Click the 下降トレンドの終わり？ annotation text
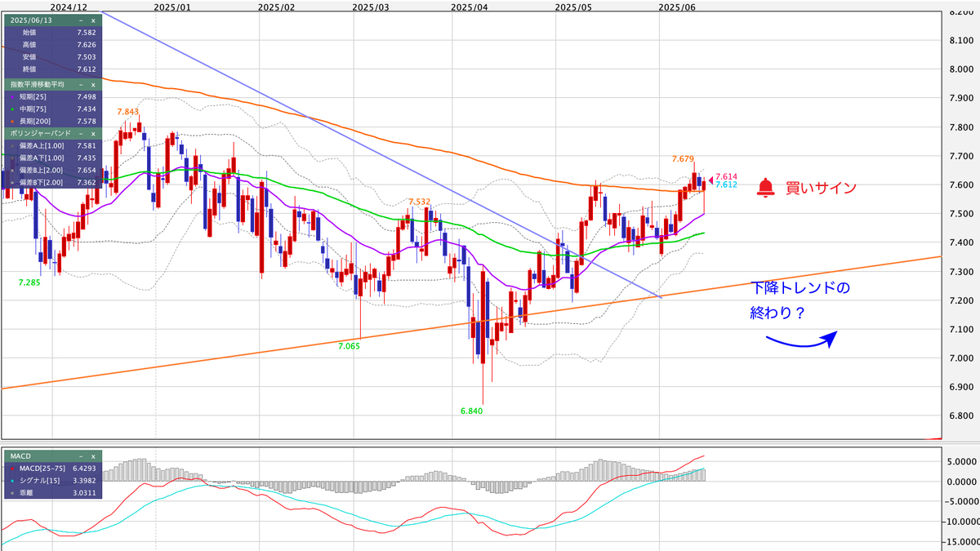The height and width of the screenshot is (551, 980). 800,300
